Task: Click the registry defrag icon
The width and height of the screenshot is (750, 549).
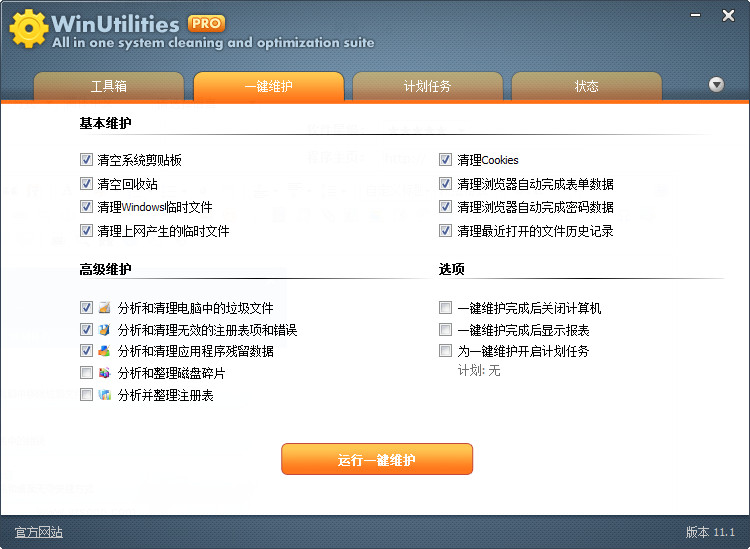Action: click(104, 395)
